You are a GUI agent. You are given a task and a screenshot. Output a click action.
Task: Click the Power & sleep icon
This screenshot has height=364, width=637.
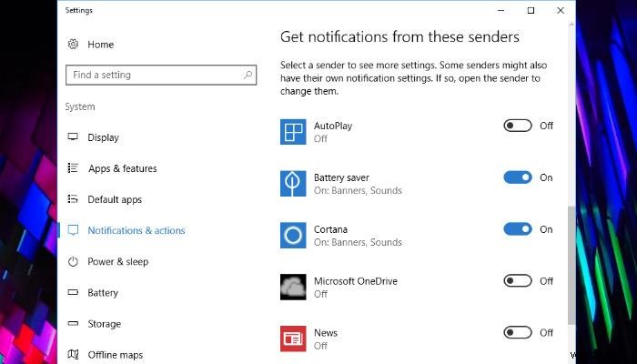tap(74, 262)
